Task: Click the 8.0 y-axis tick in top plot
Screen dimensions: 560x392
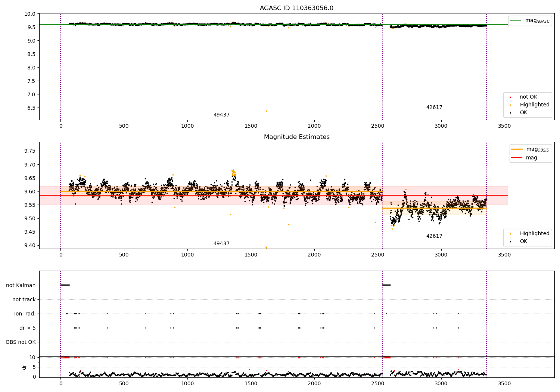Action: (x=32, y=68)
